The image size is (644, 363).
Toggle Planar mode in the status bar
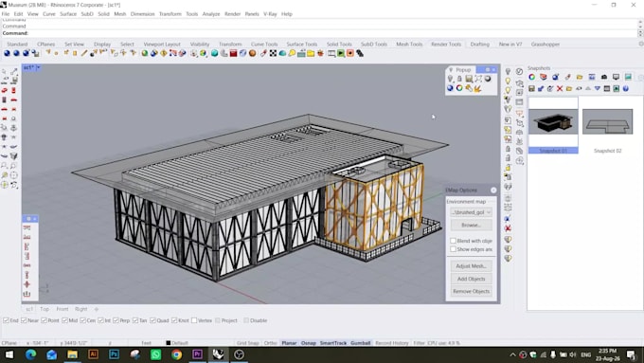point(289,343)
